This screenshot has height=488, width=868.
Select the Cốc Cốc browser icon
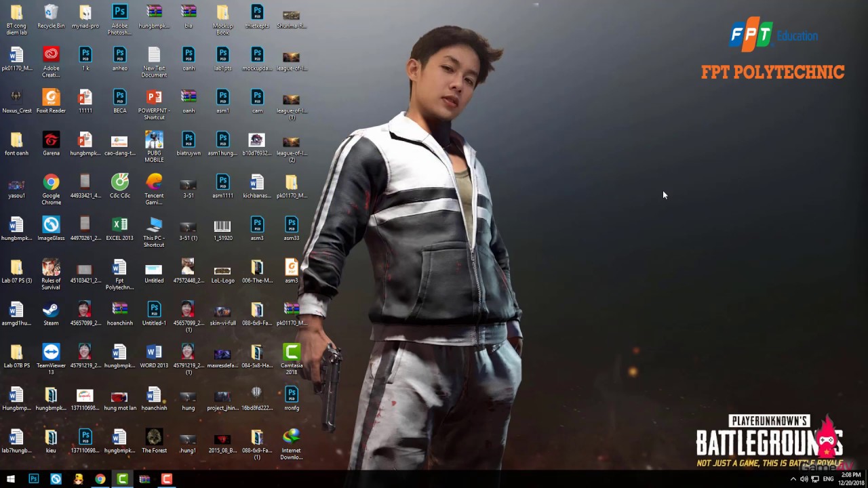tap(119, 186)
